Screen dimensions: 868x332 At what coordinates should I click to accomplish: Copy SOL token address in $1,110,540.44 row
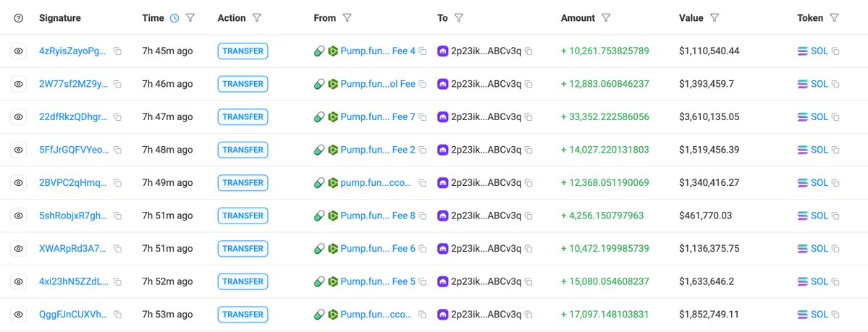click(x=835, y=51)
